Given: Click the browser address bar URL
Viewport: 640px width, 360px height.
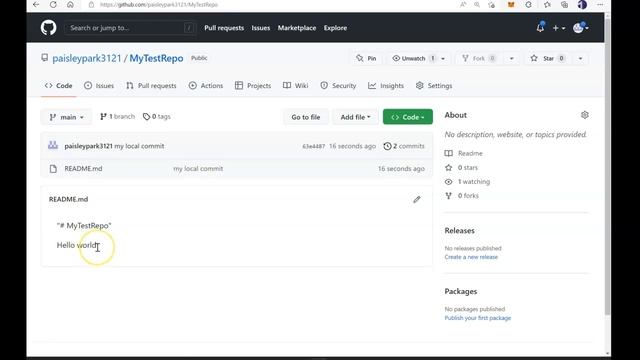Looking at the screenshot, I should (159, 4).
